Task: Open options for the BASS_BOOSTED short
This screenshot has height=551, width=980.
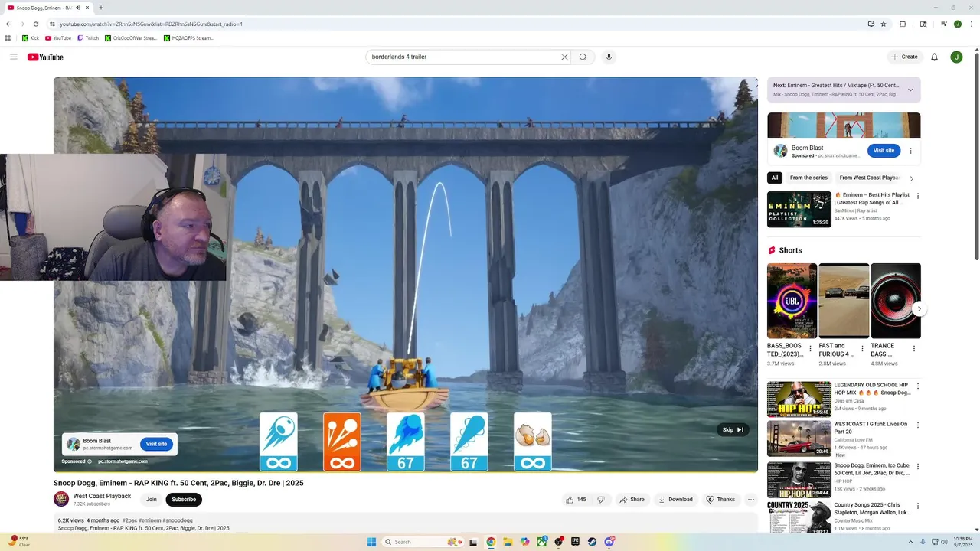Action: tap(810, 349)
